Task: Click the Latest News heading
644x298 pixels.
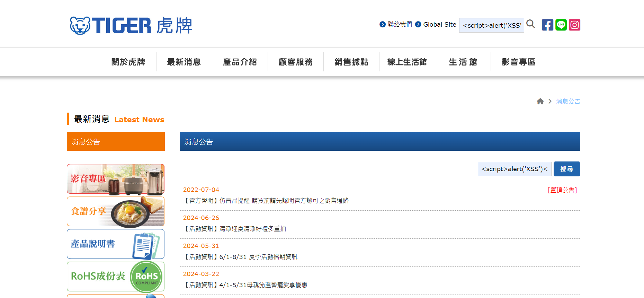Action: pyautogui.click(x=139, y=120)
